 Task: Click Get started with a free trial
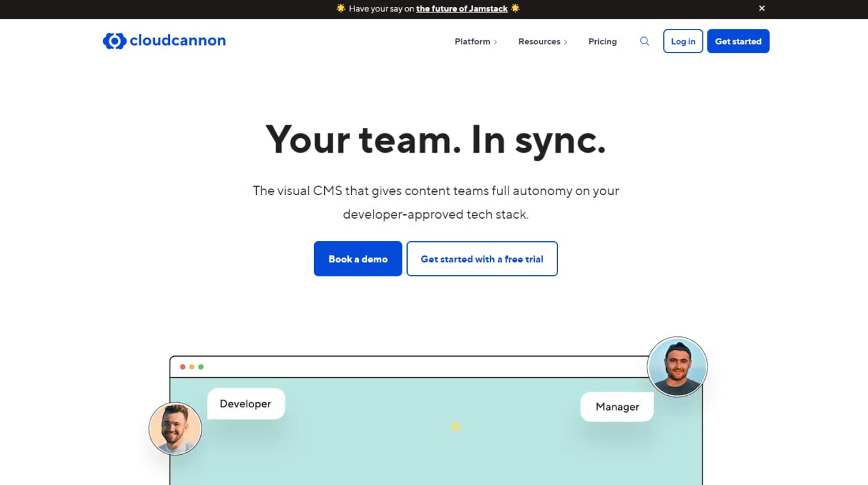[482, 259]
